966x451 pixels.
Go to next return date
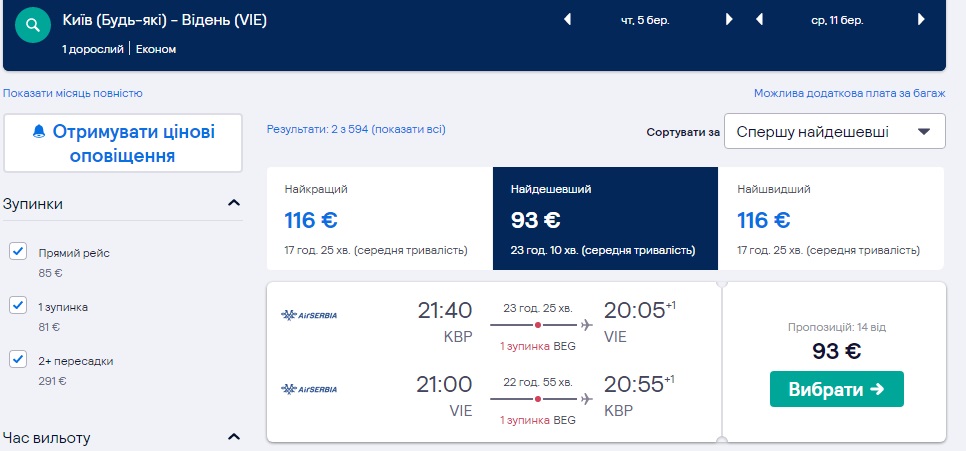[921, 19]
